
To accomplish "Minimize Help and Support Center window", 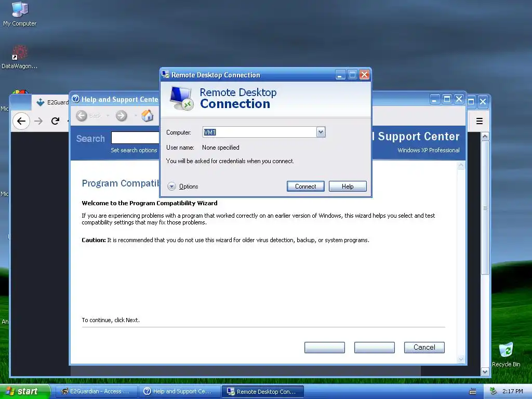I will (x=435, y=99).
